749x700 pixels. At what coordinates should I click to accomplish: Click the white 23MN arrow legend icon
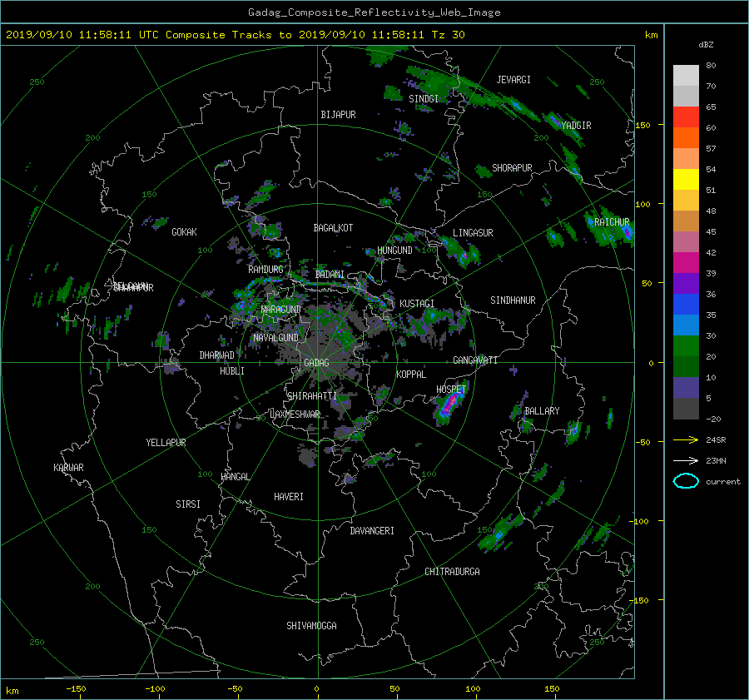coord(686,460)
